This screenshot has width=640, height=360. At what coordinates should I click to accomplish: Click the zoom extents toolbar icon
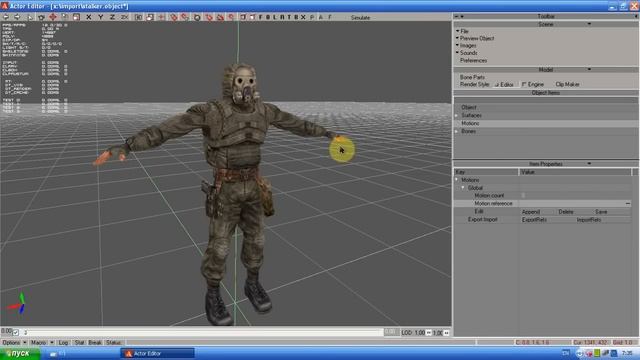coord(138,17)
